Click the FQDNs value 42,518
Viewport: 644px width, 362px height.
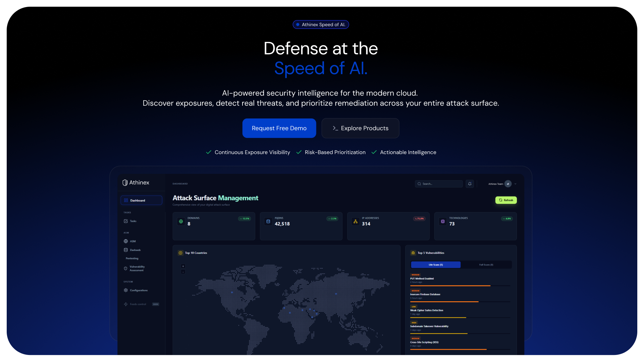[x=282, y=224]
